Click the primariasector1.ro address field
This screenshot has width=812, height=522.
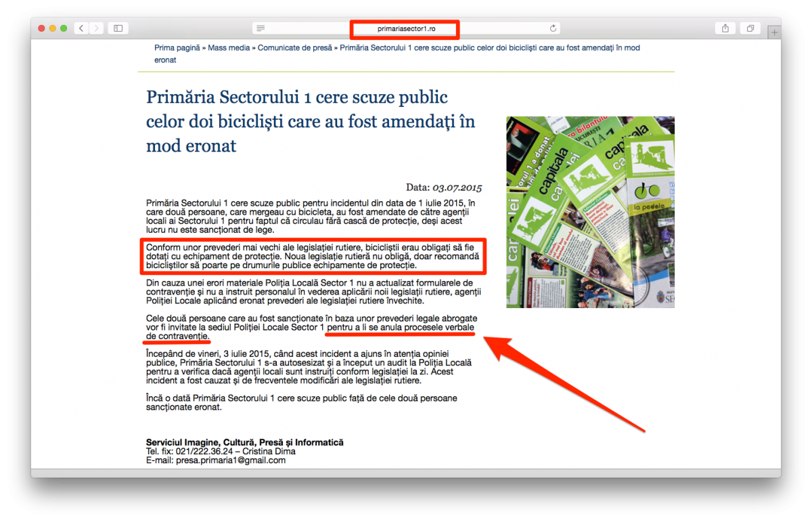tap(406, 28)
